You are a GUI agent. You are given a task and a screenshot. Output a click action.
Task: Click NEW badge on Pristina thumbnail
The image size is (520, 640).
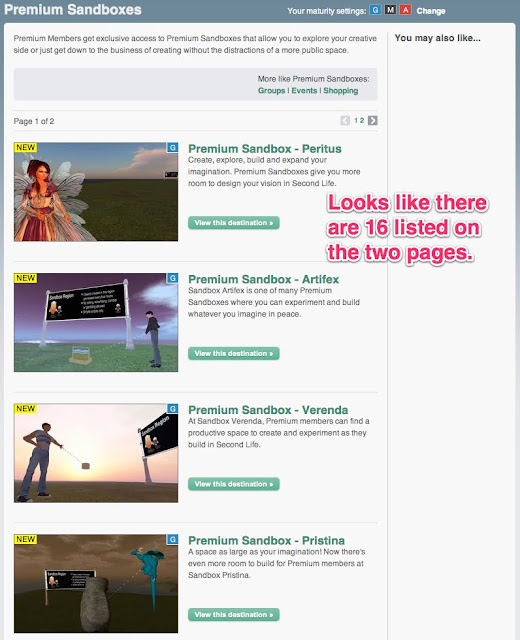(25, 539)
